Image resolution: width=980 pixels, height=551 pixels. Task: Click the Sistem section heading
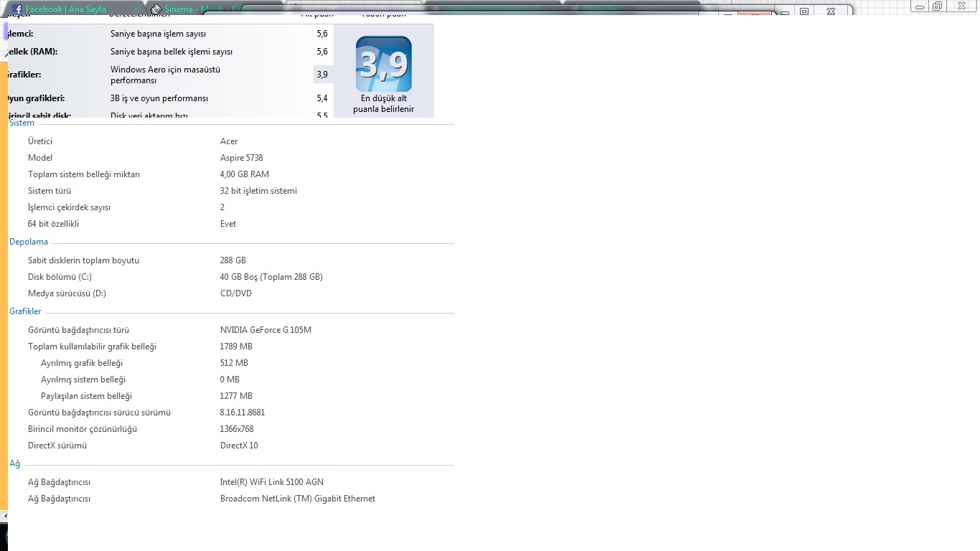pos(22,123)
